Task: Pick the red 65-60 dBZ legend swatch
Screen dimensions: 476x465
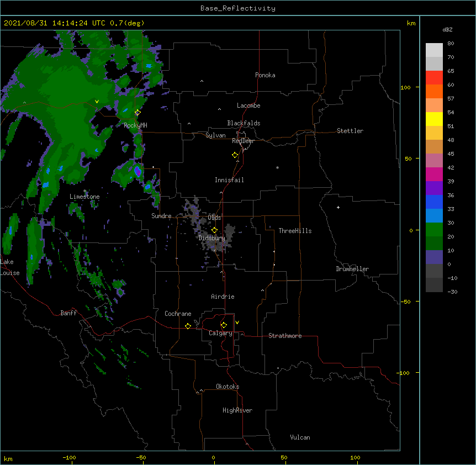Action: [434, 77]
